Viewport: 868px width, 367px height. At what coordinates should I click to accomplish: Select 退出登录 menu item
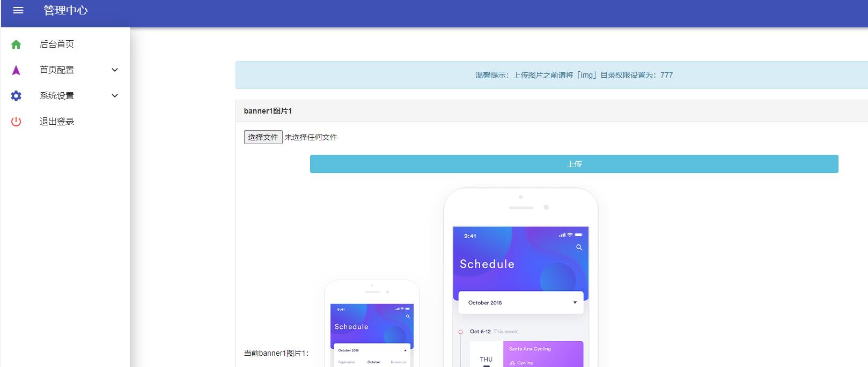click(x=57, y=122)
